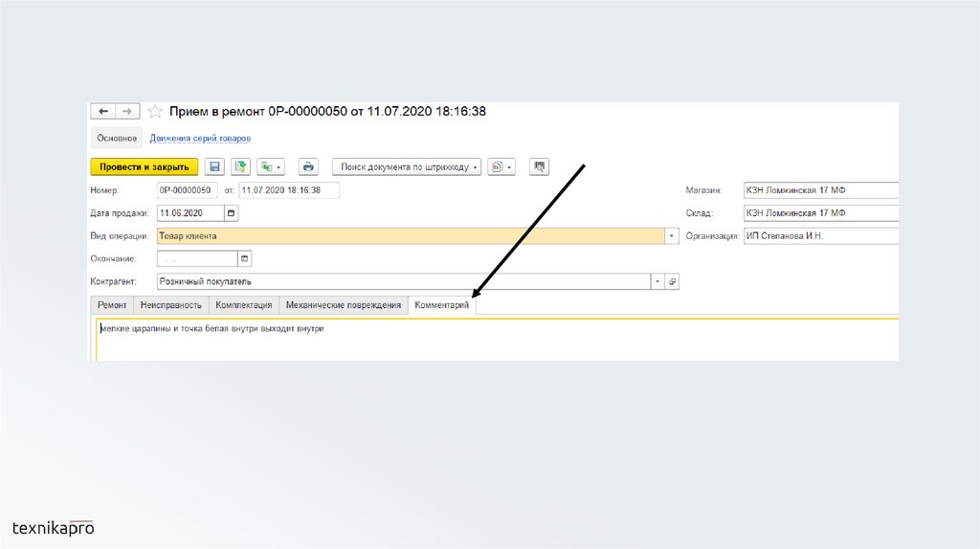Click the empty Окончание date field
980x549 pixels.
(x=197, y=258)
